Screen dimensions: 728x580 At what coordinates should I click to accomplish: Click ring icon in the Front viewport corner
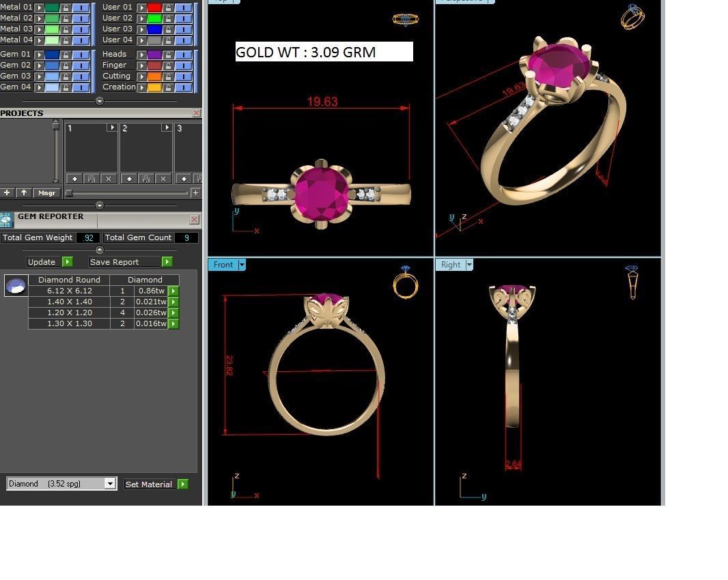click(x=406, y=282)
